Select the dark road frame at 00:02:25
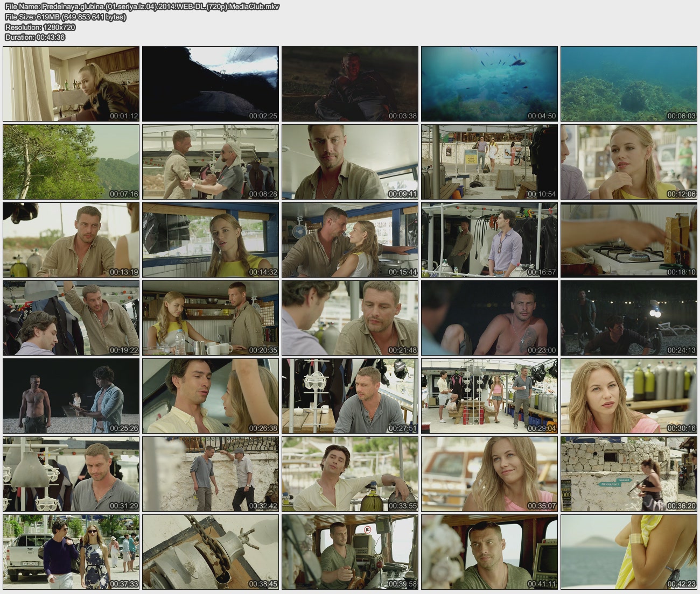The height and width of the screenshot is (594, 700). 211,84
